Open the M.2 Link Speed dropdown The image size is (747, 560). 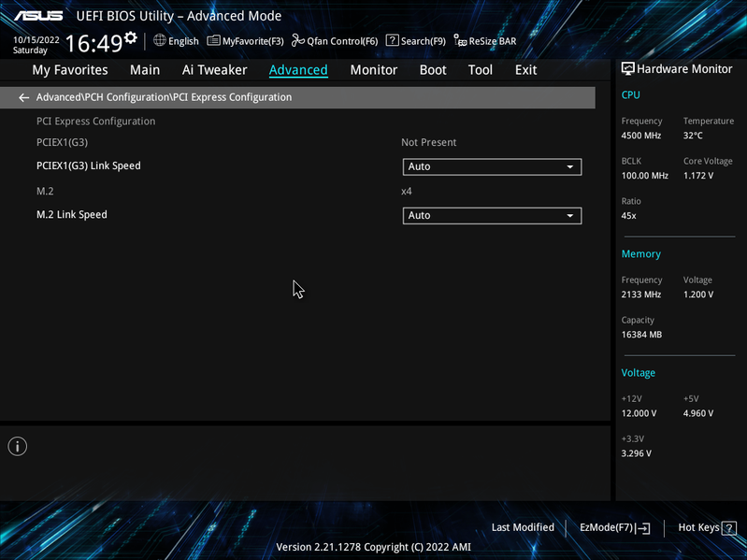pos(492,215)
